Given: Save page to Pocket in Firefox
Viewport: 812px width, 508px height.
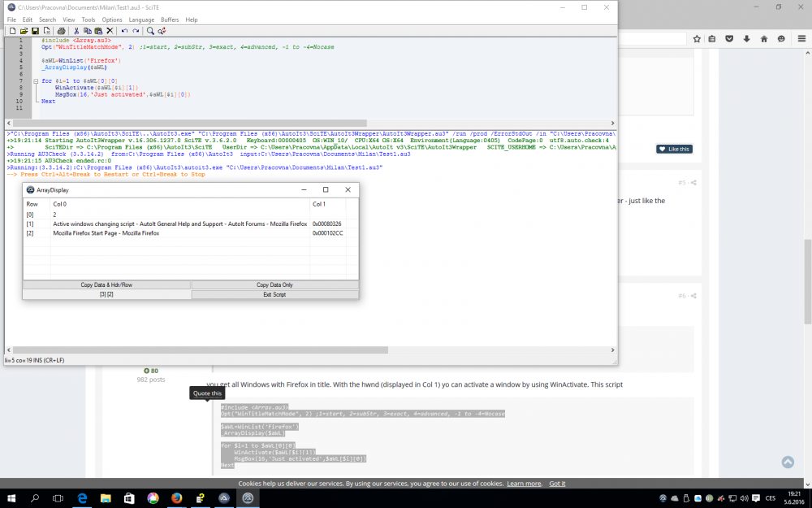Looking at the screenshot, I should coord(729,39).
